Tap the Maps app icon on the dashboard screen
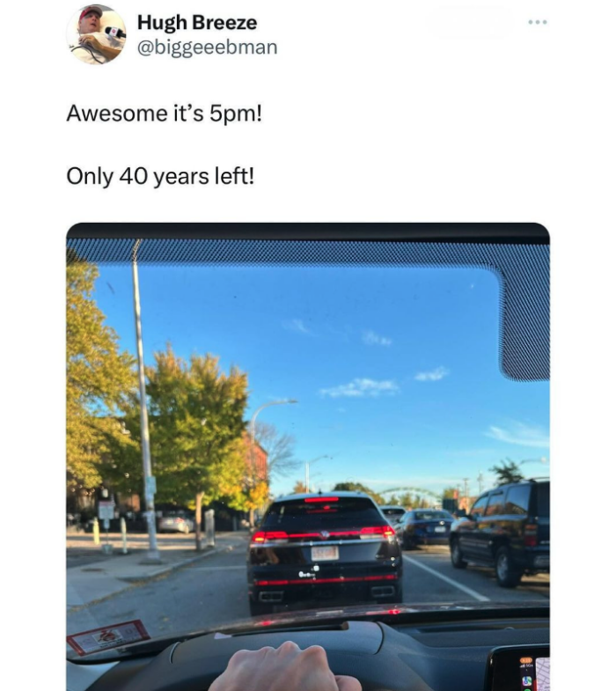616x691 pixels. (x=527, y=680)
